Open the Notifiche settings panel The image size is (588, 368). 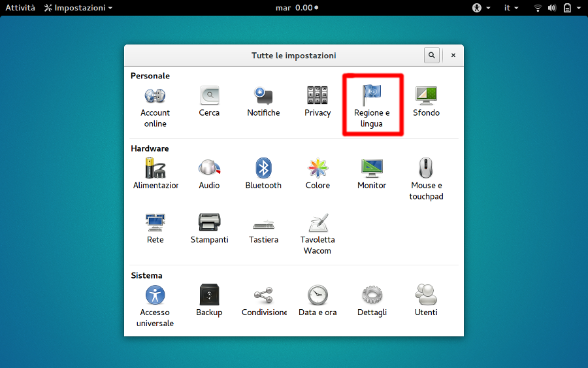pyautogui.click(x=263, y=101)
